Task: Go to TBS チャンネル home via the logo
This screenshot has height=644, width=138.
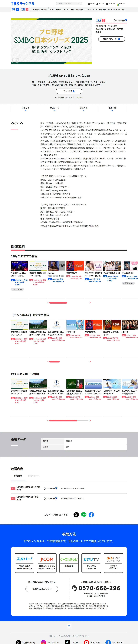Action: click(23, 4)
